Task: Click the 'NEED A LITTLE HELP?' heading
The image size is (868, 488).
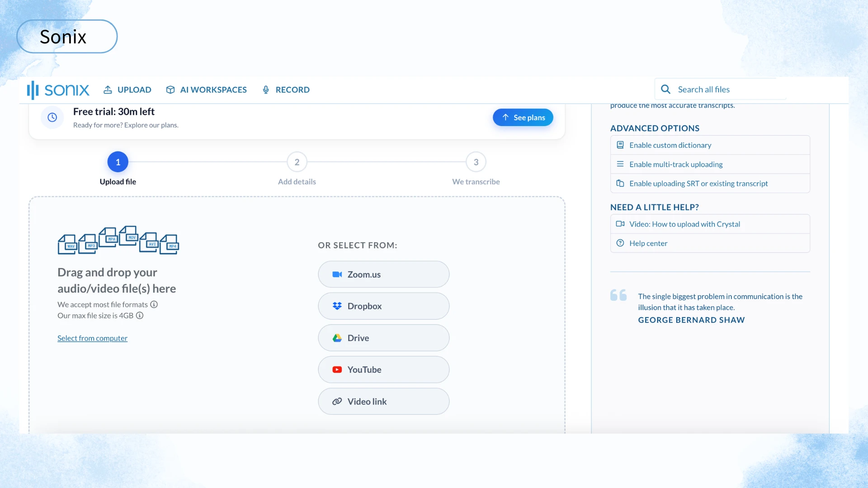Action: click(x=655, y=207)
